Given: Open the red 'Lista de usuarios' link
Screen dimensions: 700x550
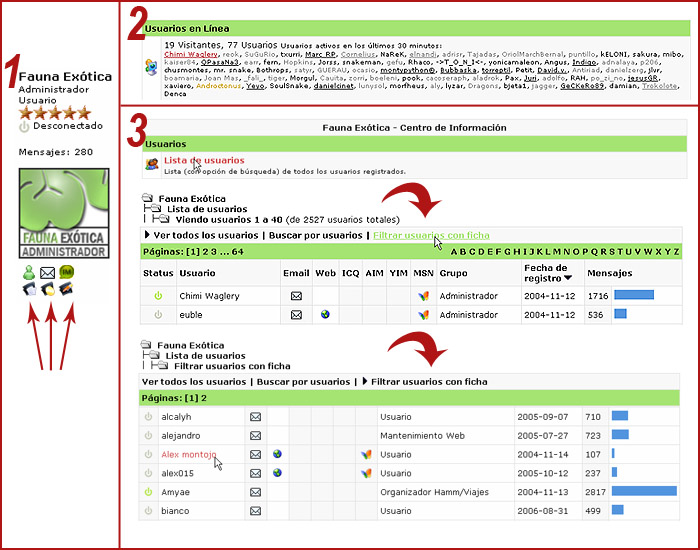Looking at the screenshot, I should point(203,160).
